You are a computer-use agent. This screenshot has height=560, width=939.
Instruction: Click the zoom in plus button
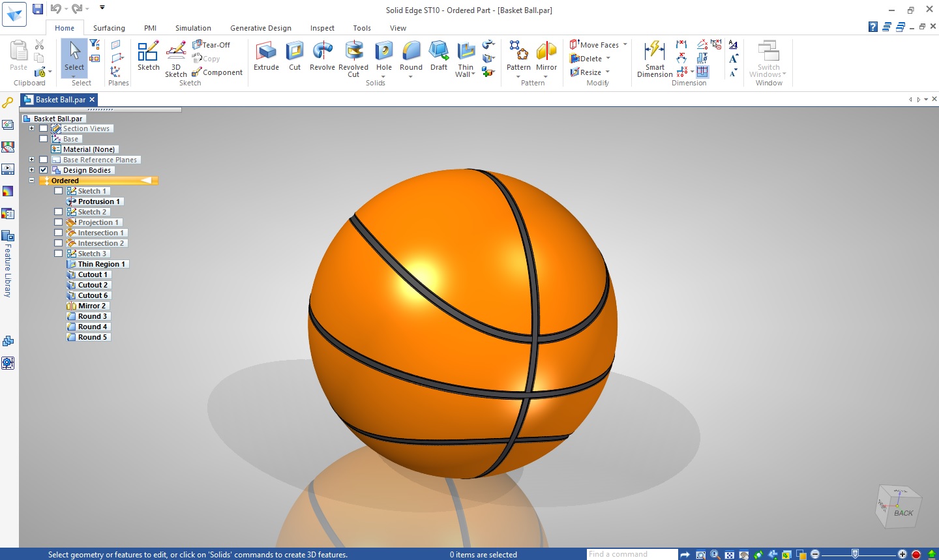point(902,555)
